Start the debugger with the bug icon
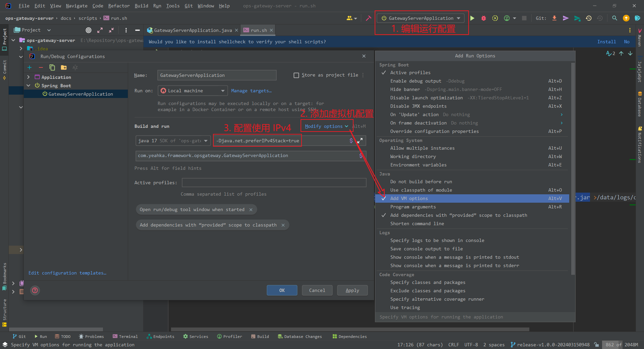 (x=483, y=18)
